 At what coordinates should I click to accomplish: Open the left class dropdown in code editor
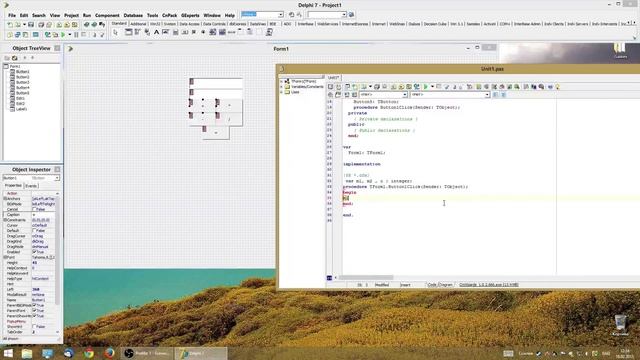tap(404, 95)
